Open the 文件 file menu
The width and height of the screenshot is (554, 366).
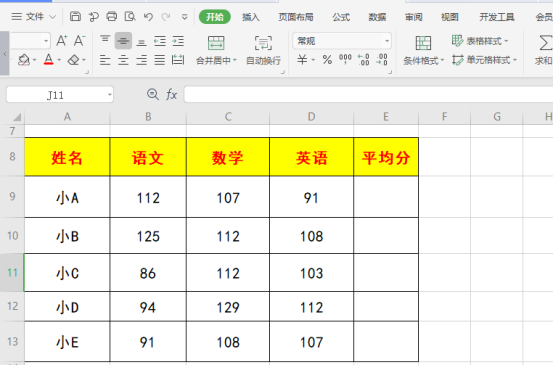tap(34, 17)
